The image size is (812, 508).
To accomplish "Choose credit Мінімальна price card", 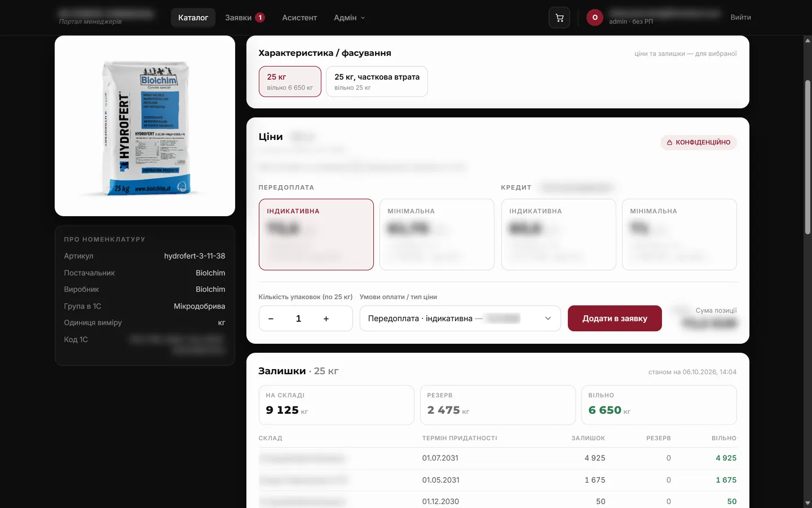I will (x=679, y=234).
